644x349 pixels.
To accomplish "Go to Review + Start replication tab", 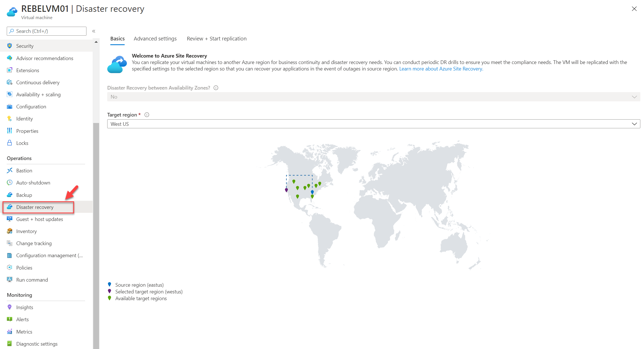I will [217, 39].
